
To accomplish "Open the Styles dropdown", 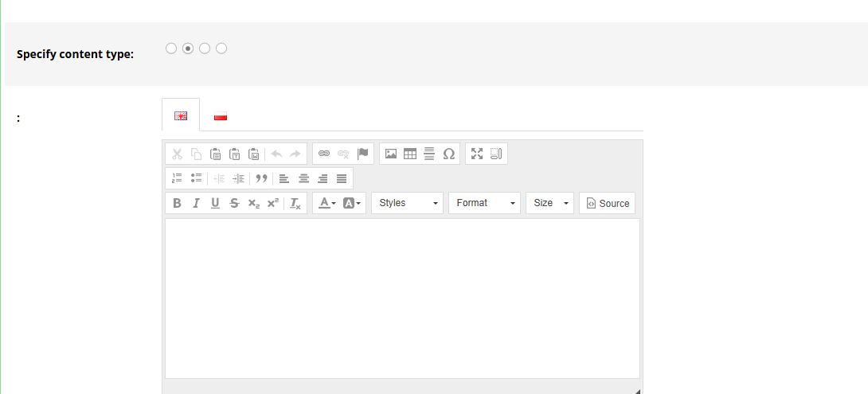I will coord(408,203).
